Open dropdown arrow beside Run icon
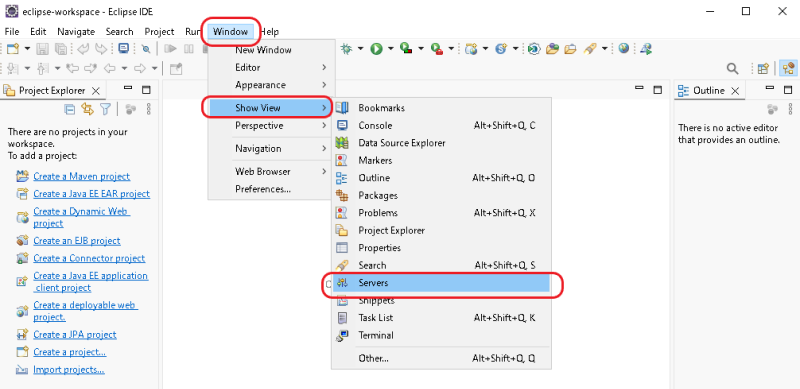The height and width of the screenshot is (389, 800). coord(390,49)
